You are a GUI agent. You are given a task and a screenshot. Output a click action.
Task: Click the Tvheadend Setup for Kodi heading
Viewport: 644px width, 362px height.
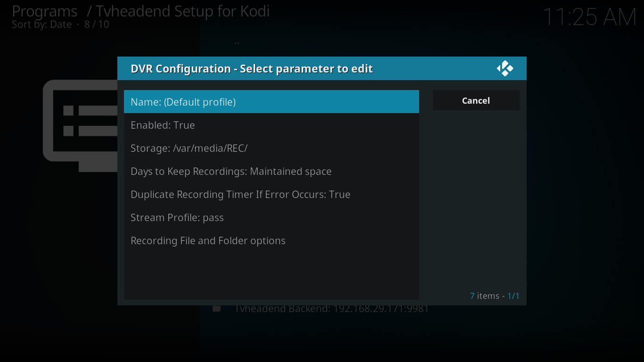click(x=182, y=11)
